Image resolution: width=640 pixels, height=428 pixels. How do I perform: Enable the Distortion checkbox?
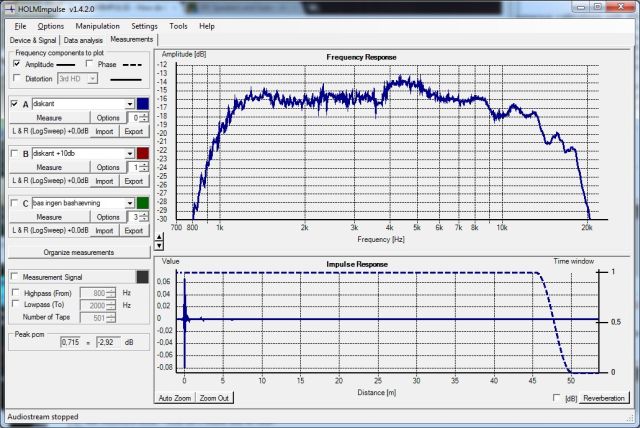[x=17, y=78]
